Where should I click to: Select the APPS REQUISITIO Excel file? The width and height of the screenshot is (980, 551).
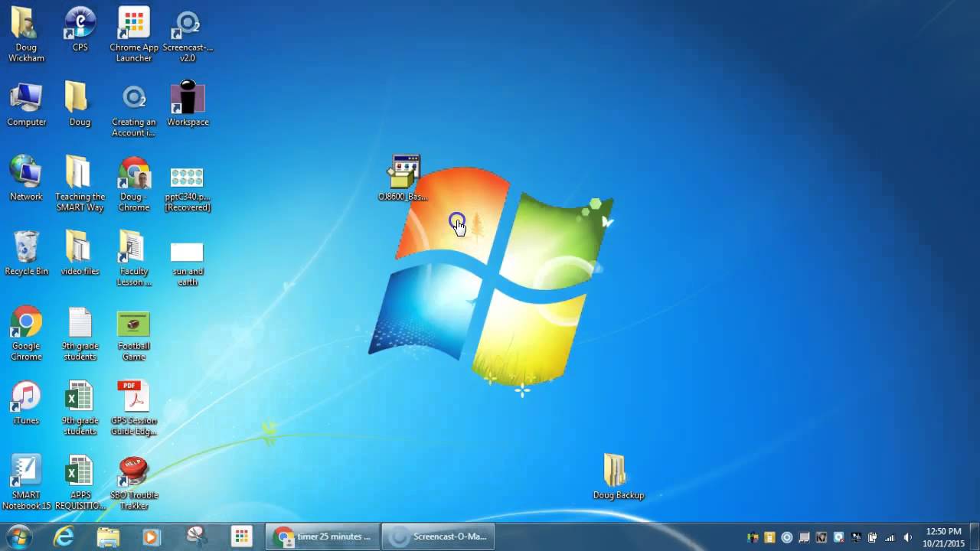[x=80, y=484]
